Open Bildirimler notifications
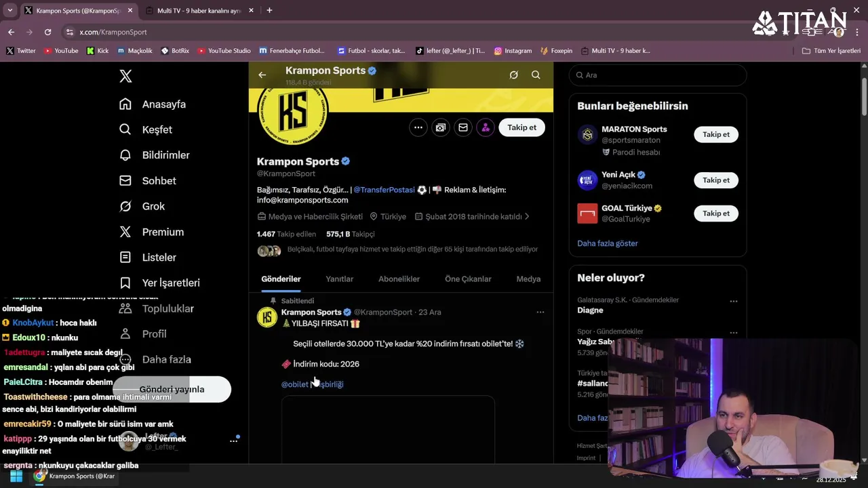 tap(155, 155)
